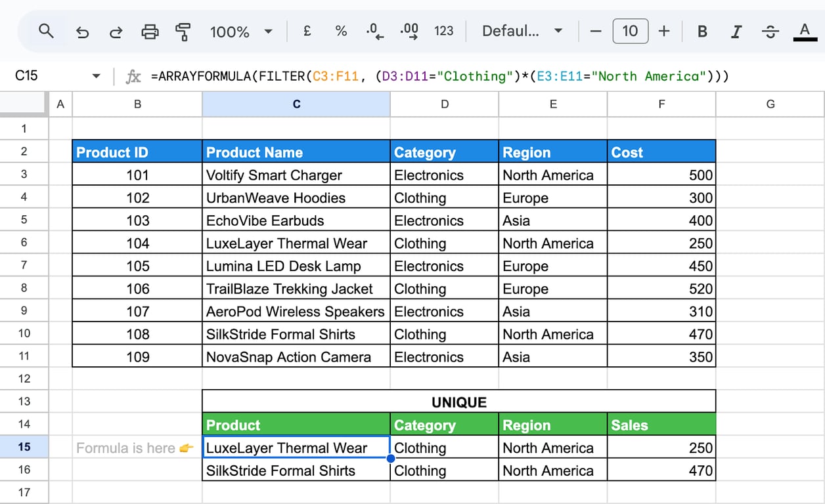Select column F header
Viewport: 825px width, 504px height.
pyautogui.click(x=661, y=104)
